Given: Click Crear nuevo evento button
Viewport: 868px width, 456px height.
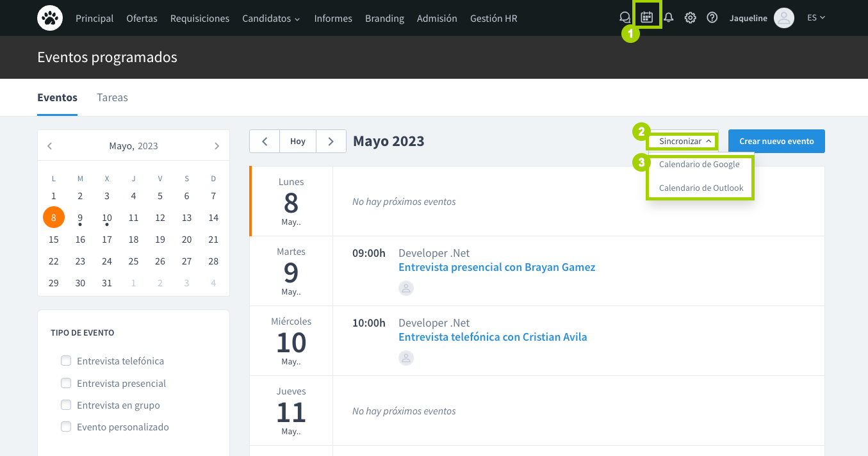Looking at the screenshot, I should point(776,141).
